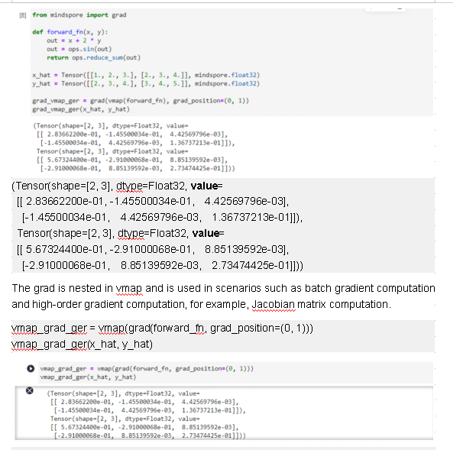Click the [8] cell execution counter
Viewport: 476px width, 450px height.
(23, 15)
